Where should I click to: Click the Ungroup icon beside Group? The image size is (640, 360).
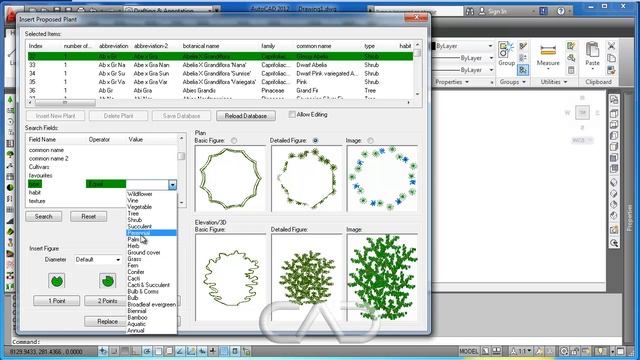pyautogui.click(x=523, y=46)
